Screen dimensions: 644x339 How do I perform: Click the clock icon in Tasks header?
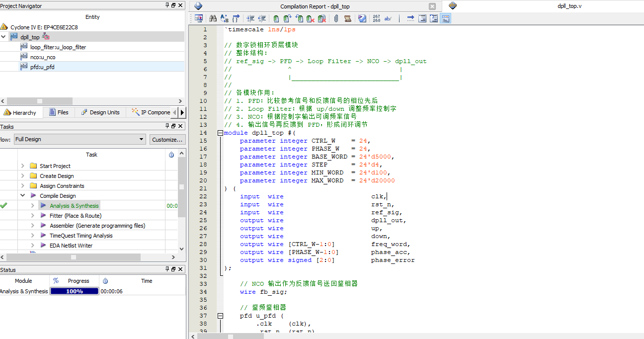(171, 155)
